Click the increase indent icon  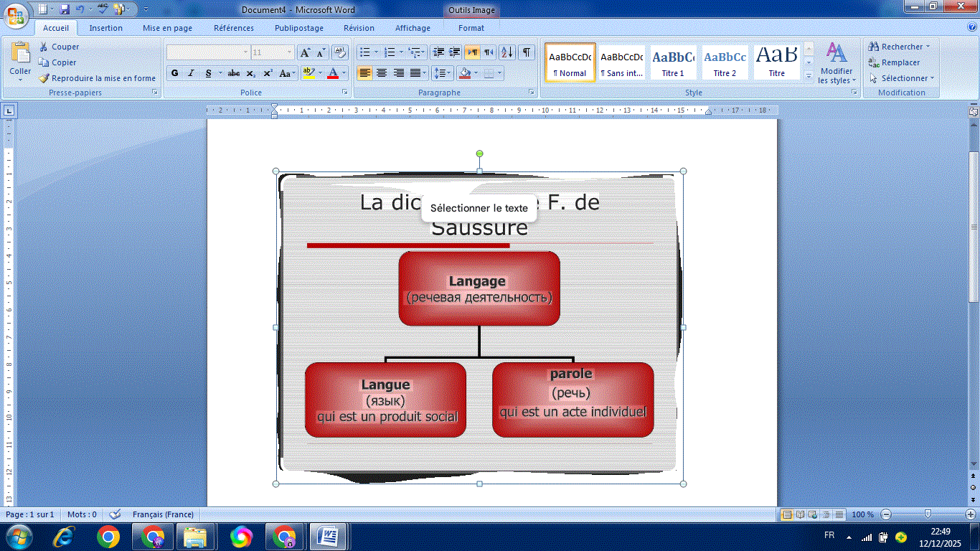tap(454, 52)
